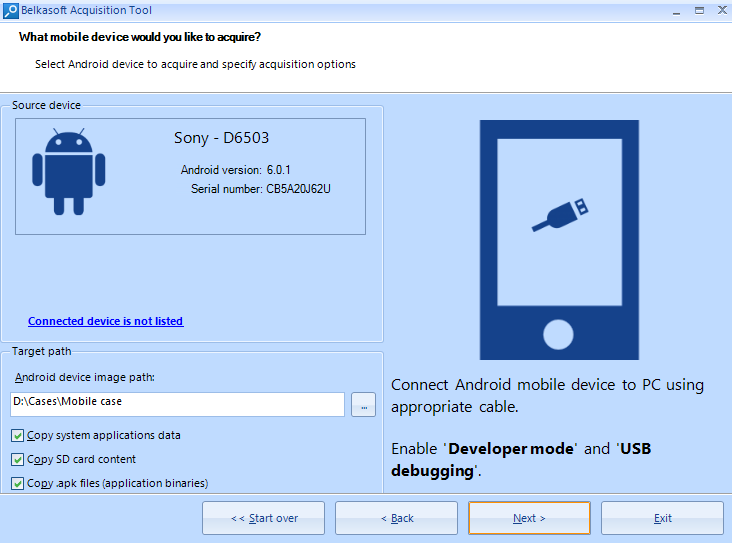
Task: Select the Android robot device icon
Action: 69,171
